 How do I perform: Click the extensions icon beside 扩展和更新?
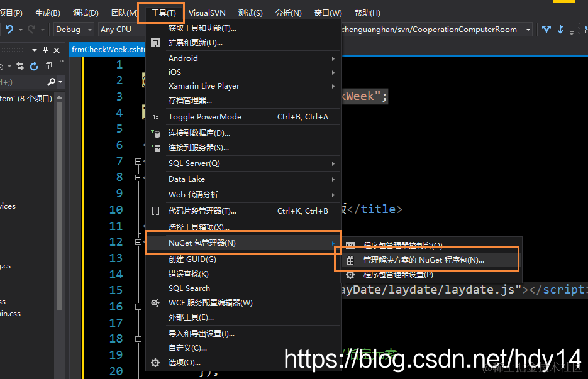click(x=155, y=43)
